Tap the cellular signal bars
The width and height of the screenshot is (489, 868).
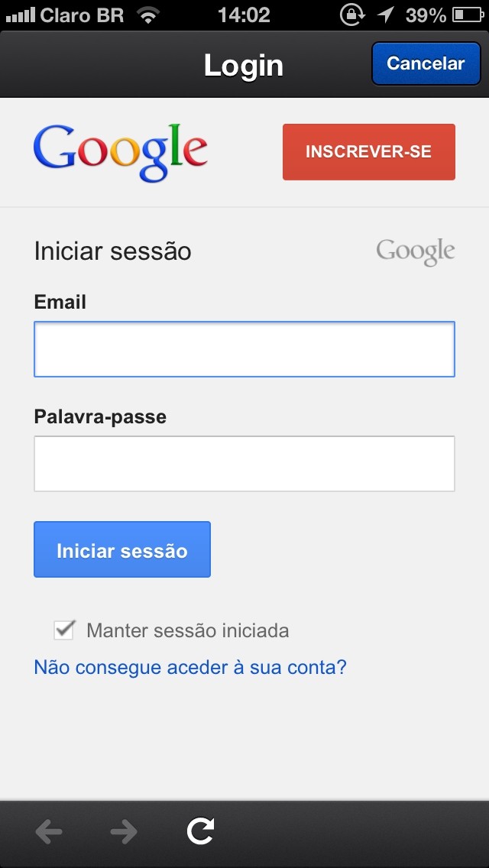pyautogui.click(x=20, y=15)
